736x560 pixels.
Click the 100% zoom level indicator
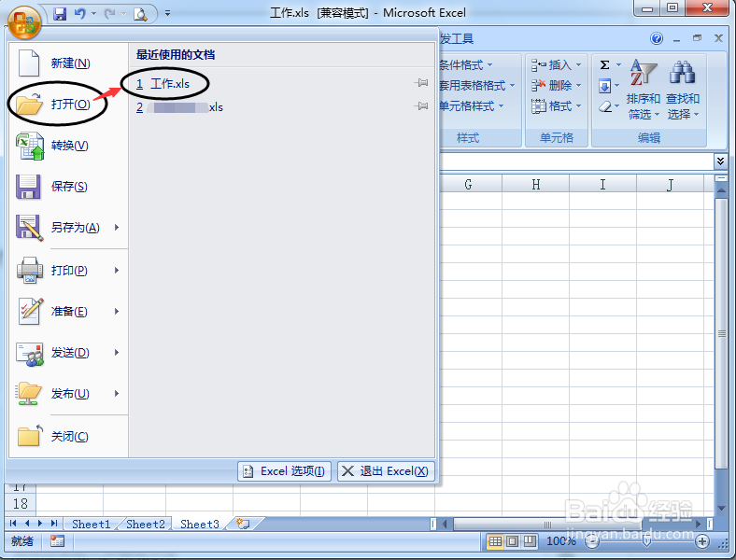[561, 541]
